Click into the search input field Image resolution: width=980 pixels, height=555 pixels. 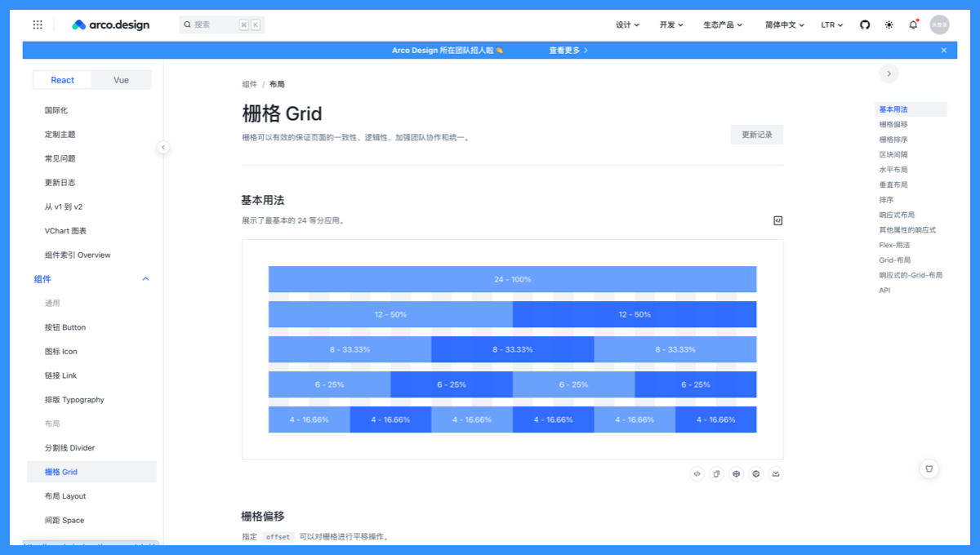pos(216,24)
